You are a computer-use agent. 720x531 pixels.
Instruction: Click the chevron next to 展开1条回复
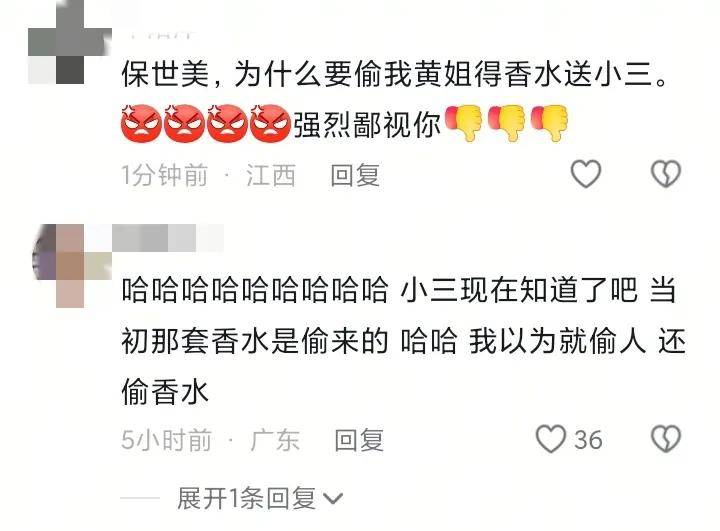(x=333, y=499)
